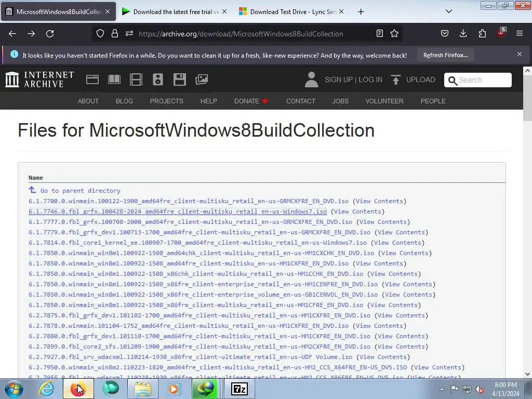Reload the page with the refresh icon
Screen dimensions: 532x399
(x=50, y=34)
